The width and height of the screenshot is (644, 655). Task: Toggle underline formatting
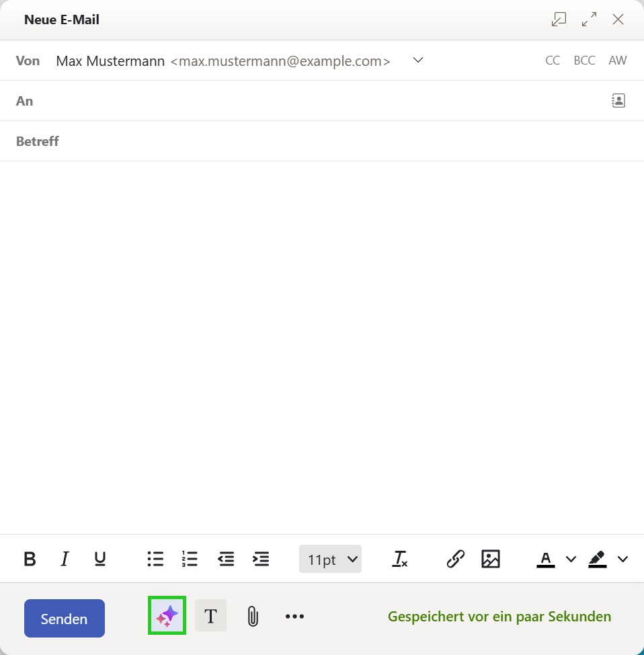[99, 559]
